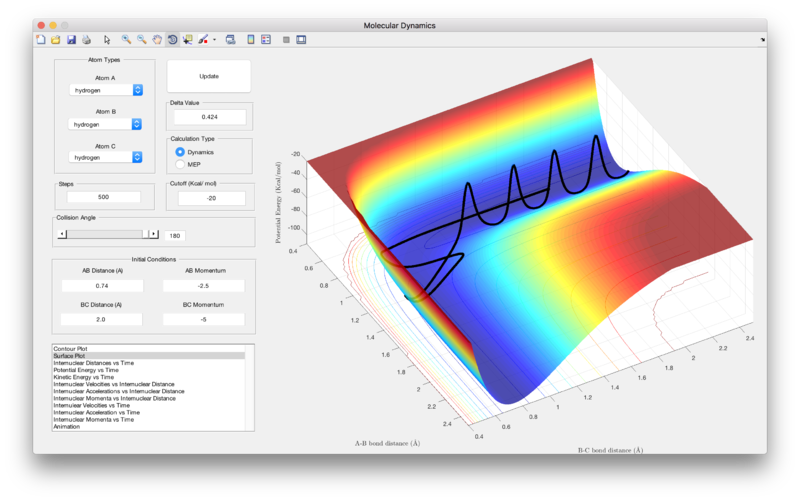Click the Cutoff (Kcal/mol) input field
Screen dimensions: 800x501
point(212,198)
